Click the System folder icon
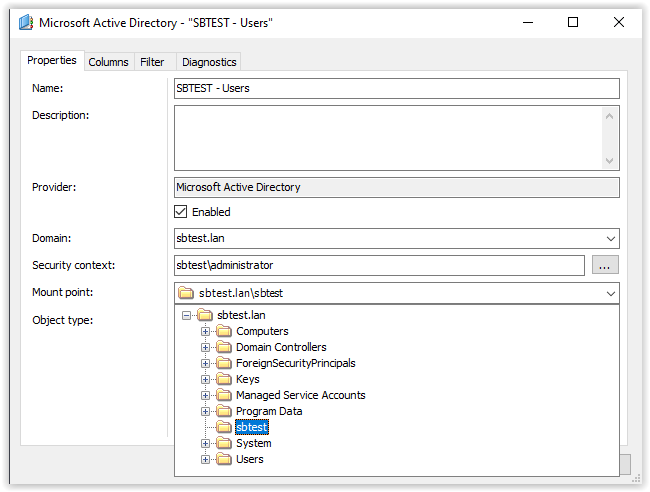650x492 pixels. pos(224,443)
